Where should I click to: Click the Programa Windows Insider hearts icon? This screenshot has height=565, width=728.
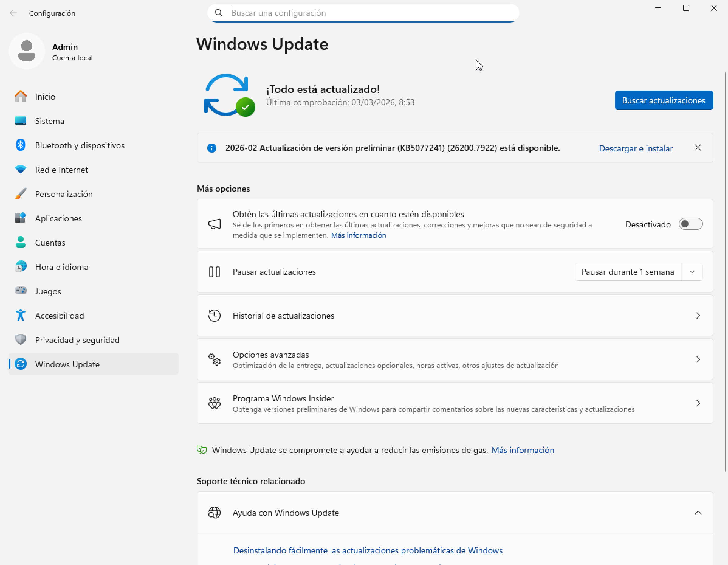214,403
